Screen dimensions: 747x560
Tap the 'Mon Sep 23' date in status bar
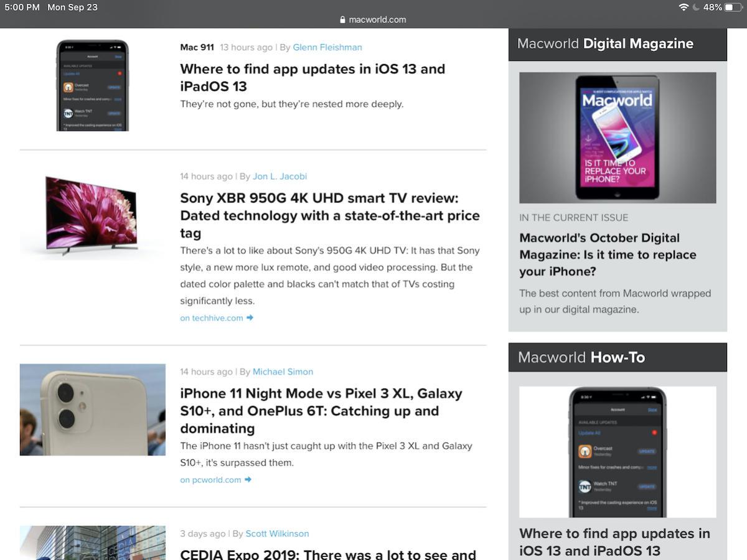pyautogui.click(x=72, y=7)
